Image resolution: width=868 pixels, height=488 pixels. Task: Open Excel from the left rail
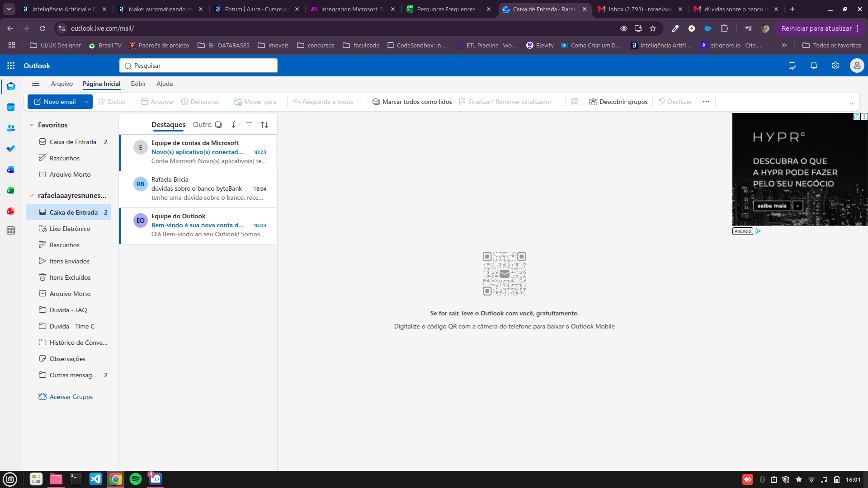pos(11,190)
